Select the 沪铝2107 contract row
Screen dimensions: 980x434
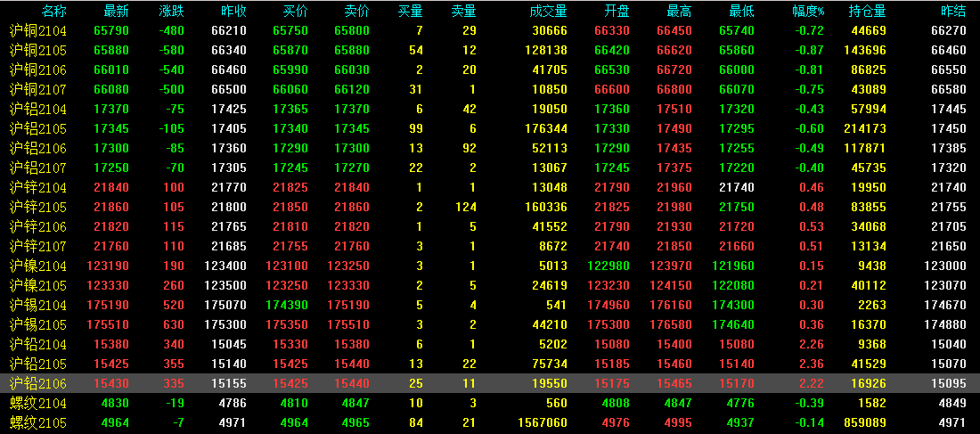(490, 168)
